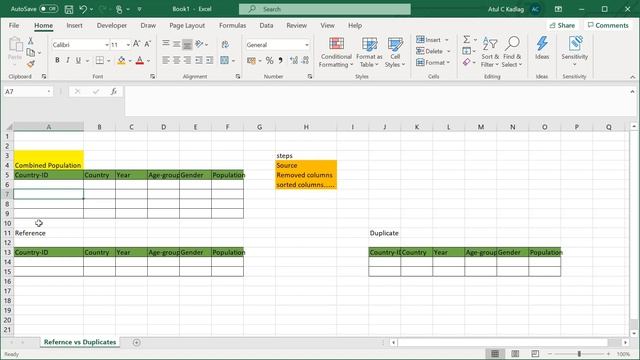This screenshot has width=640, height=360.
Task: Expand the Name Box dropdown
Action: 49,91
